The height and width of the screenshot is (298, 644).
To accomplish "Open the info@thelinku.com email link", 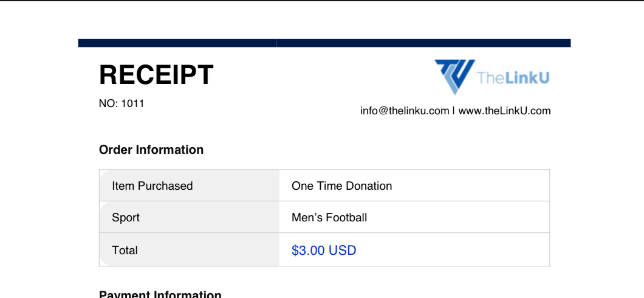I will (405, 111).
